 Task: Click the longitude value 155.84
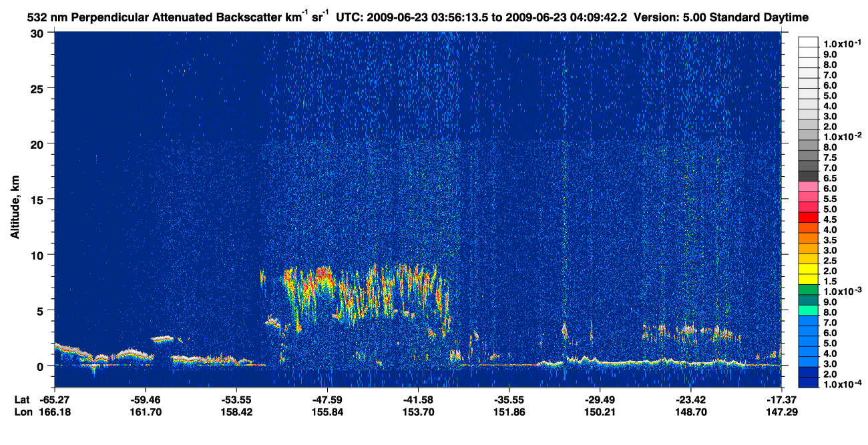[x=327, y=412]
